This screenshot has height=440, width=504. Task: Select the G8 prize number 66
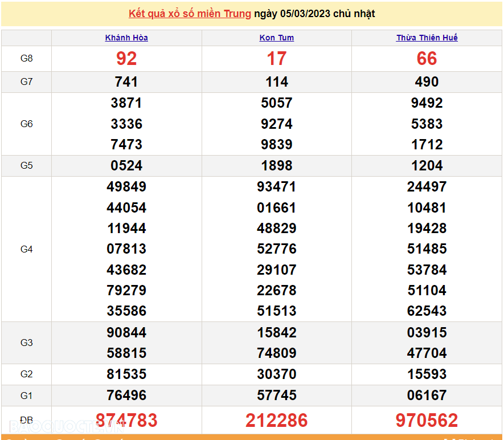pyautogui.click(x=427, y=58)
